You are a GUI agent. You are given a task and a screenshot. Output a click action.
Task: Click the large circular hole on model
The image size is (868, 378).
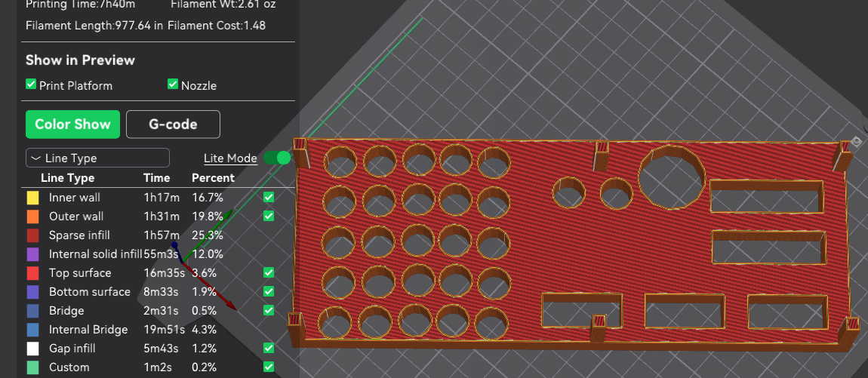click(671, 177)
